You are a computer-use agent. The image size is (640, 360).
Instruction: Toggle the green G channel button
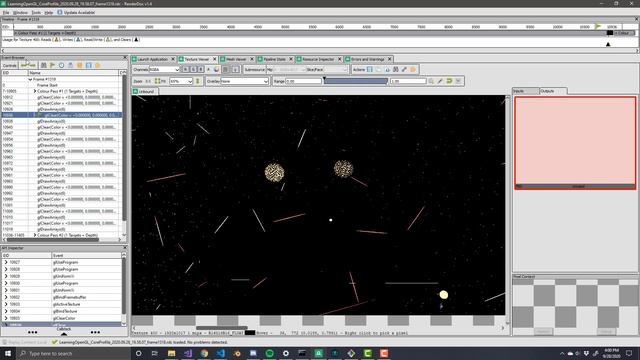[x=193, y=70]
